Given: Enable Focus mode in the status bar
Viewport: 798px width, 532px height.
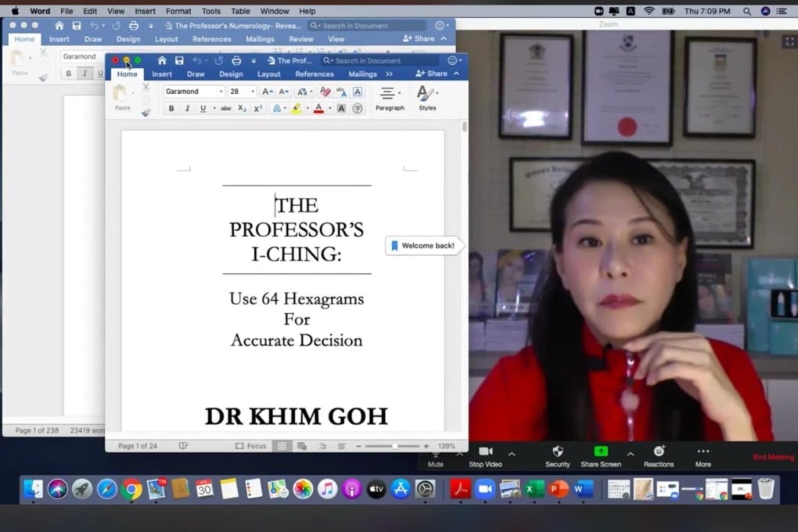Looking at the screenshot, I should [x=250, y=445].
